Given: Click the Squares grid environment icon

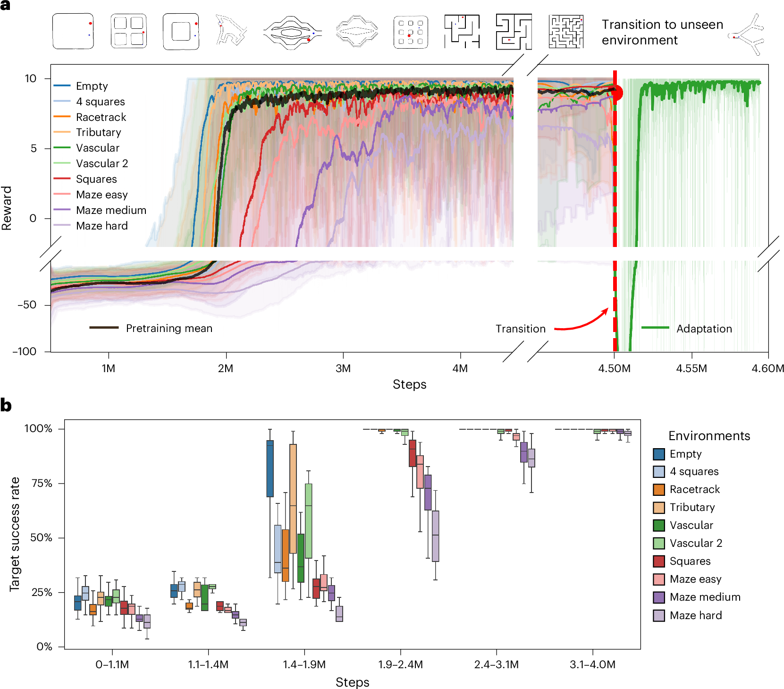Looking at the screenshot, I should point(411,32).
